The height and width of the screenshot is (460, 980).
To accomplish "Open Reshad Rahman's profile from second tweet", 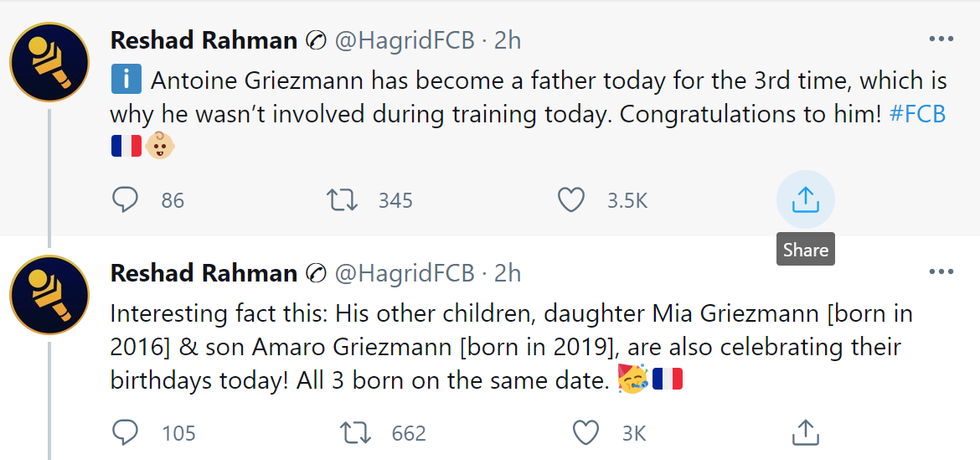I will (203, 273).
